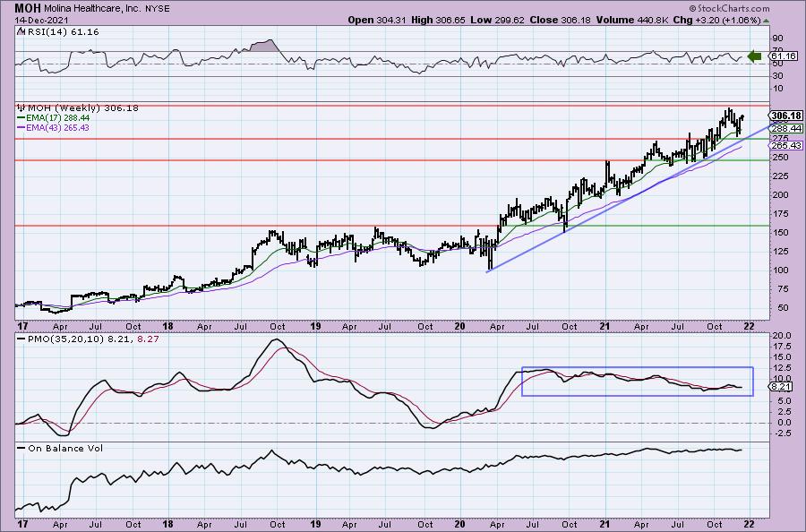The height and width of the screenshot is (532, 806).
Task: Click the 0.0 level on PMO axis
Action: [784, 423]
